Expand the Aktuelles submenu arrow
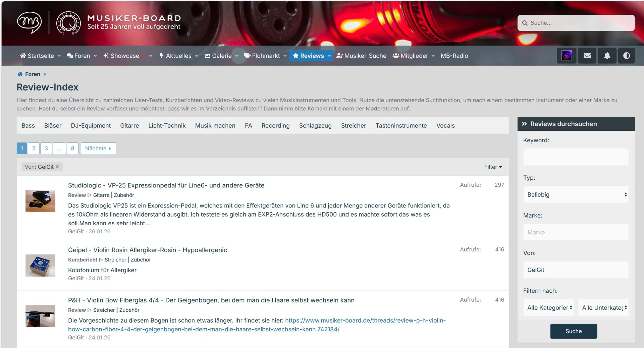 point(197,56)
